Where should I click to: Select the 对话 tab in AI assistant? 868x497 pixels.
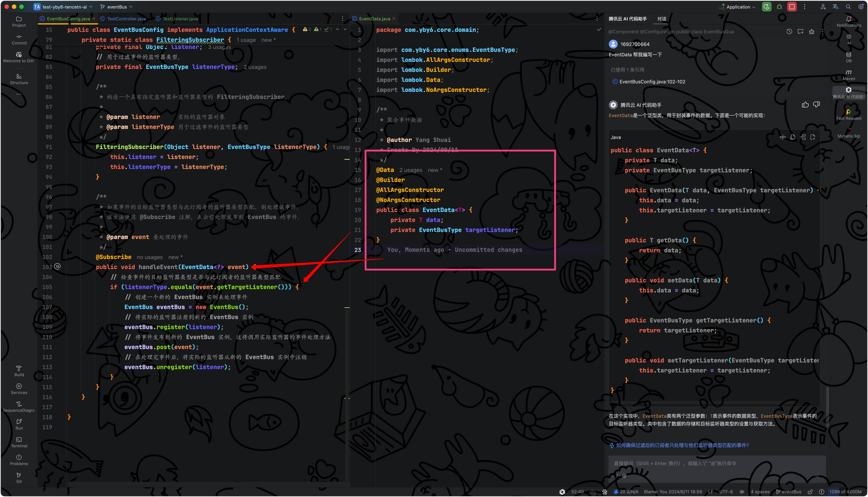click(x=661, y=19)
